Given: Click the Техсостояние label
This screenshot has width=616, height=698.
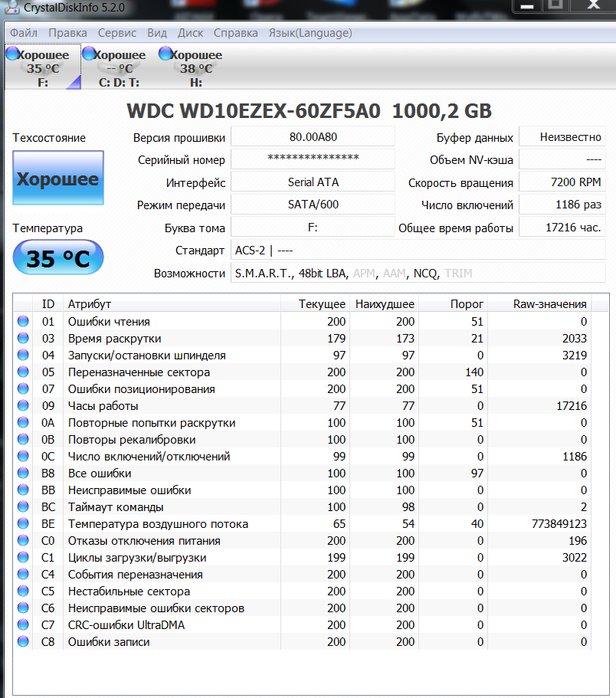Looking at the screenshot, I should pos(49,138).
